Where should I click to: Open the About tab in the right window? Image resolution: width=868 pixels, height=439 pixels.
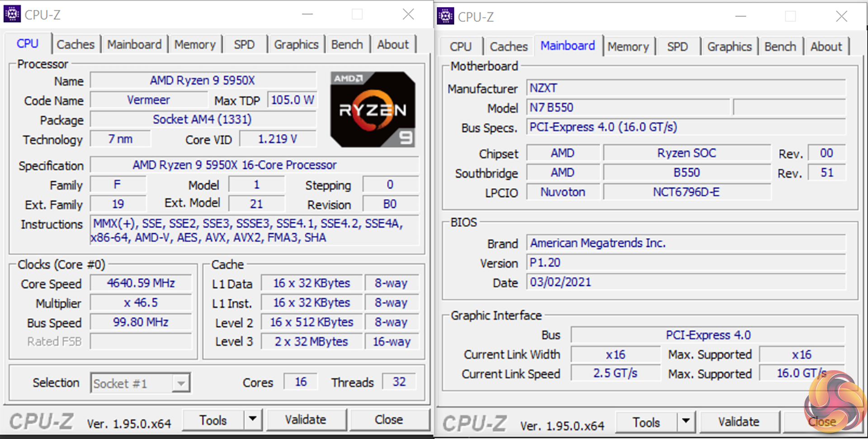[x=826, y=47]
